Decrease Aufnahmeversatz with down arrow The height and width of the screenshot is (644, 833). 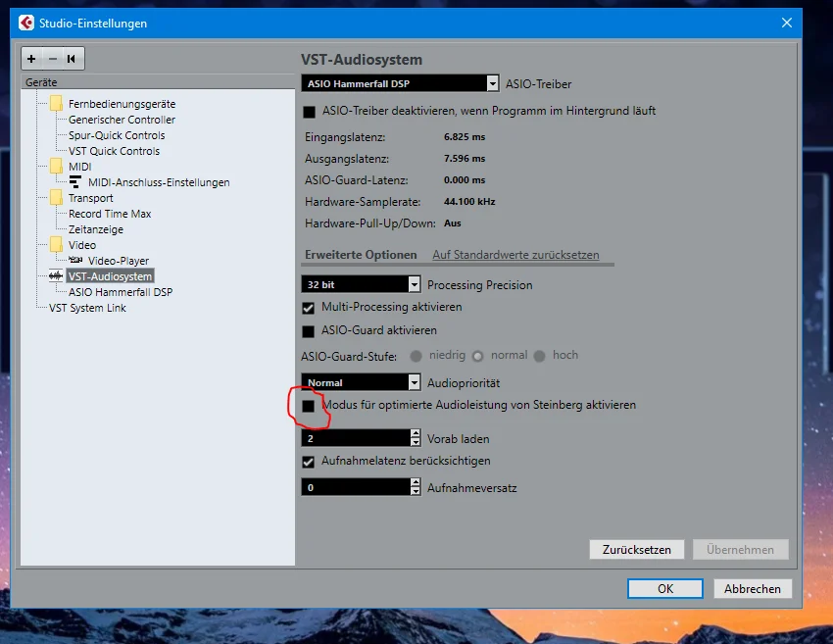[416, 491]
